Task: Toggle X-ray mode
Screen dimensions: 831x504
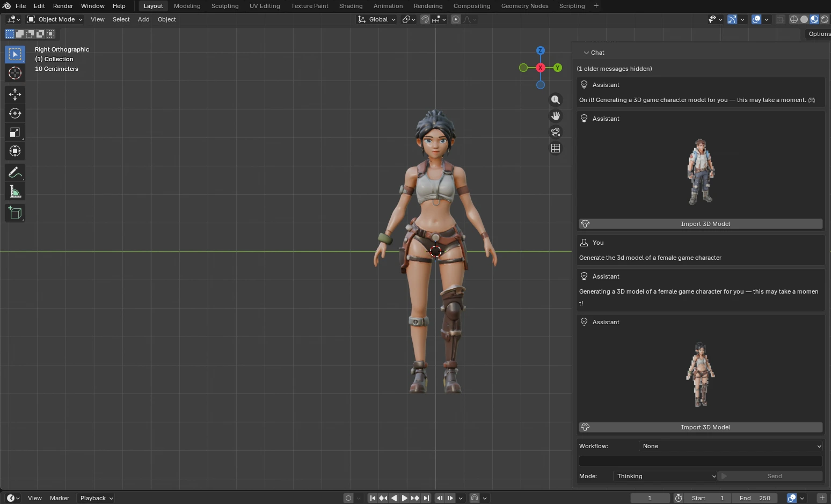Action: [x=780, y=19]
